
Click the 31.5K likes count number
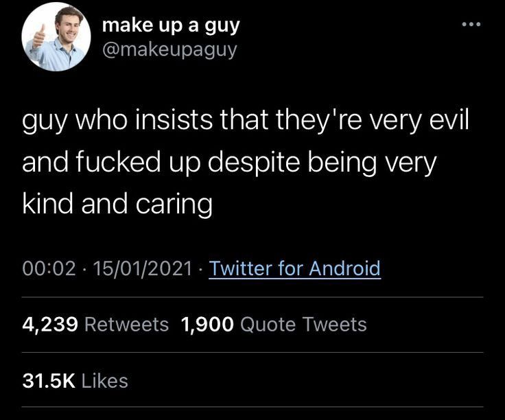48,380
